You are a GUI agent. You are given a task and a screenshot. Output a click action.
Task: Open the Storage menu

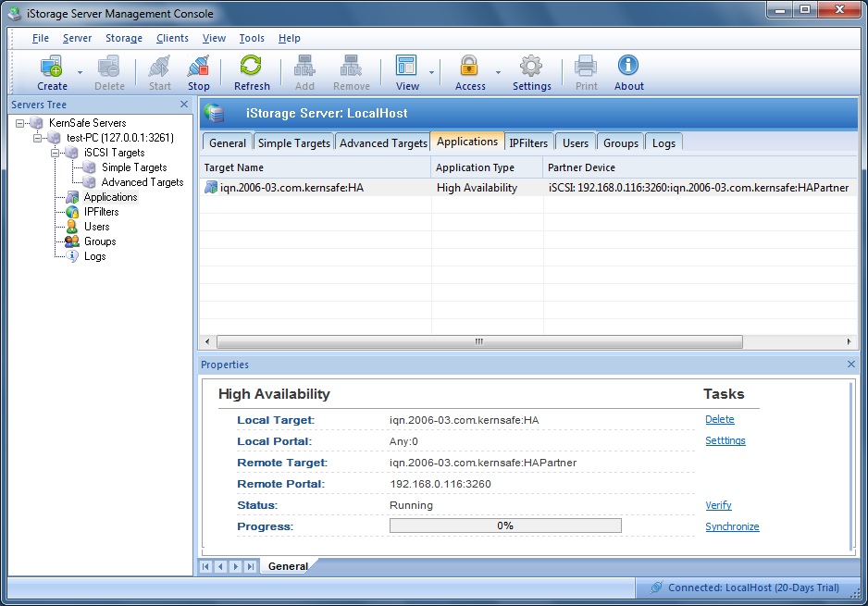(x=124, y=38)
